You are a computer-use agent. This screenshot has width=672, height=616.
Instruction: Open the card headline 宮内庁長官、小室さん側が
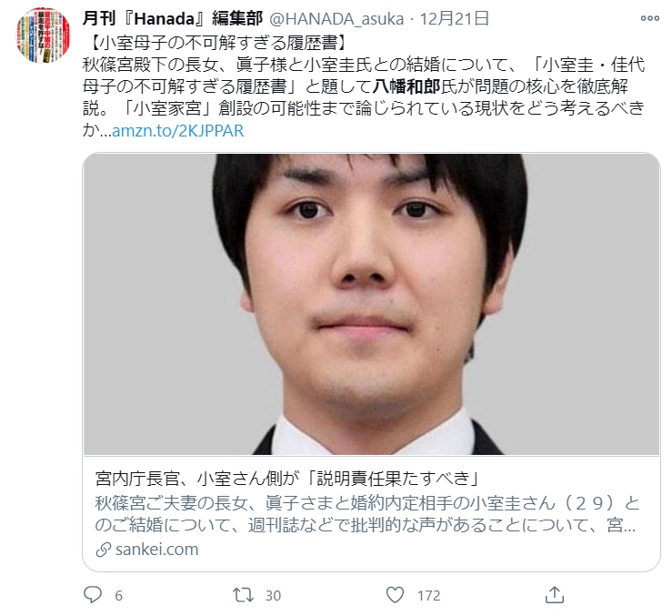[286, 479]
